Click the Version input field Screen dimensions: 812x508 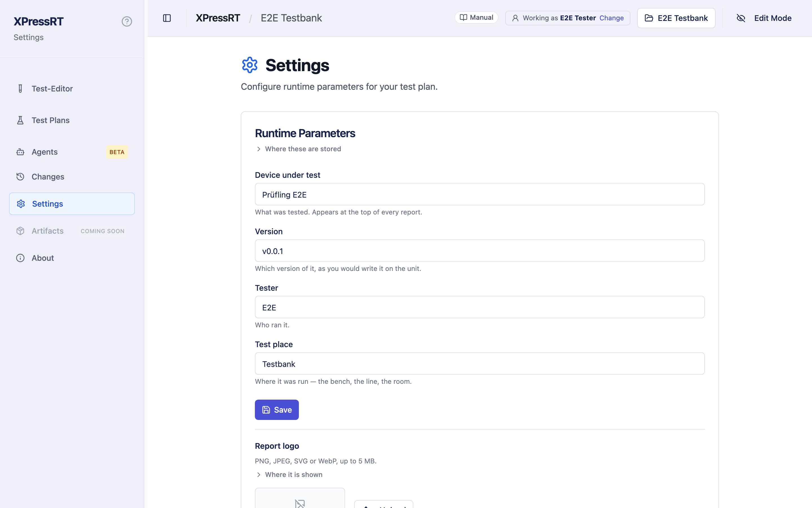[480, 251]
